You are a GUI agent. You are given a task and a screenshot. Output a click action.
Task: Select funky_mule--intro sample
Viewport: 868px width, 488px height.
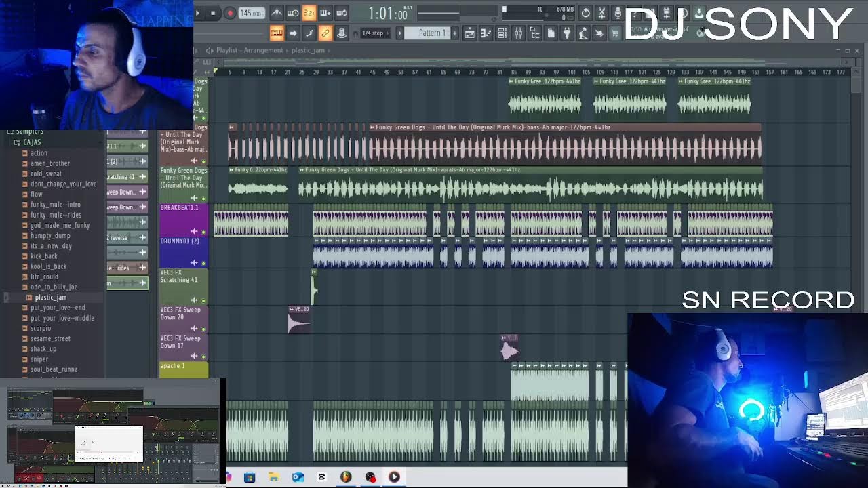point(55,205)
